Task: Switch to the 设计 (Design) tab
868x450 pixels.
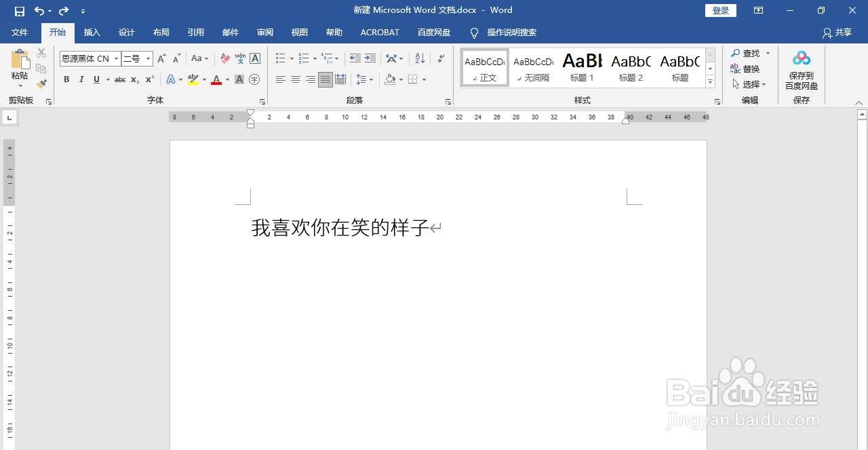Action: click(x=127, y=33)
